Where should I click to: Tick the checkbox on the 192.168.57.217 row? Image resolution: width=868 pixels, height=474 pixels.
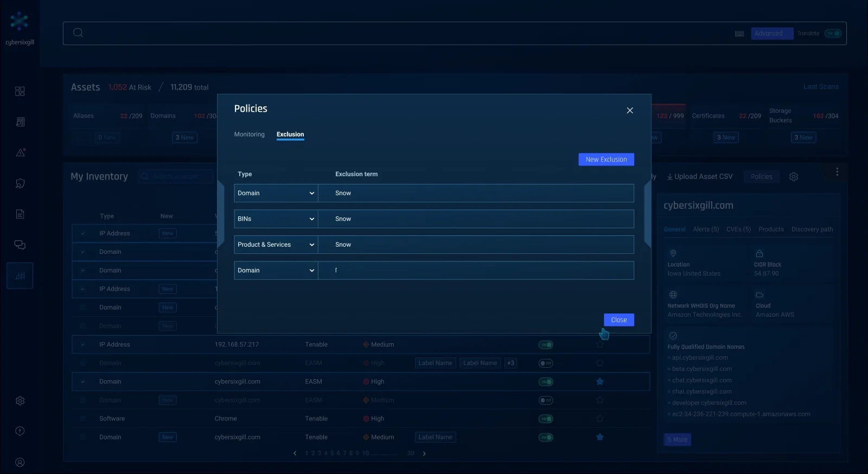[83, 344]
